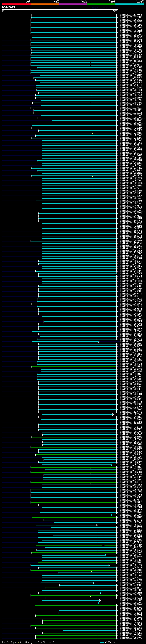
Task: Click the red ~20% identity legend bar
Action: pyautogui.click(x=16, y=4)
